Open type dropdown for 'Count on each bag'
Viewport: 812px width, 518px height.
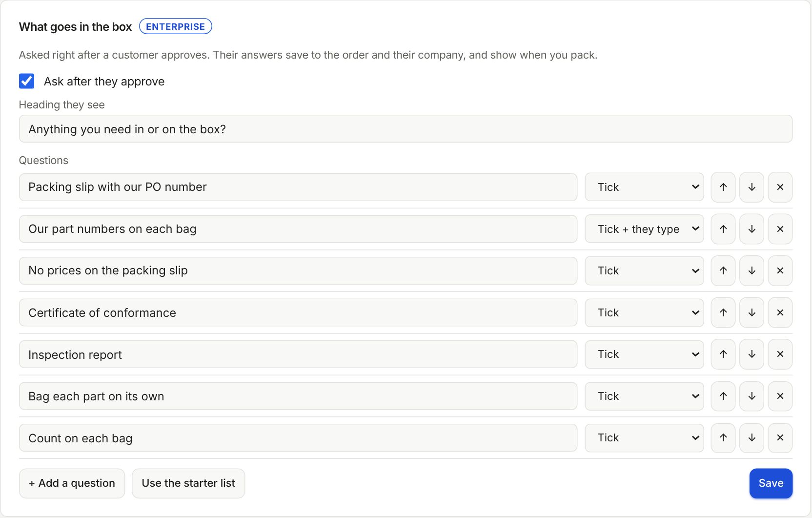point(644,438)
